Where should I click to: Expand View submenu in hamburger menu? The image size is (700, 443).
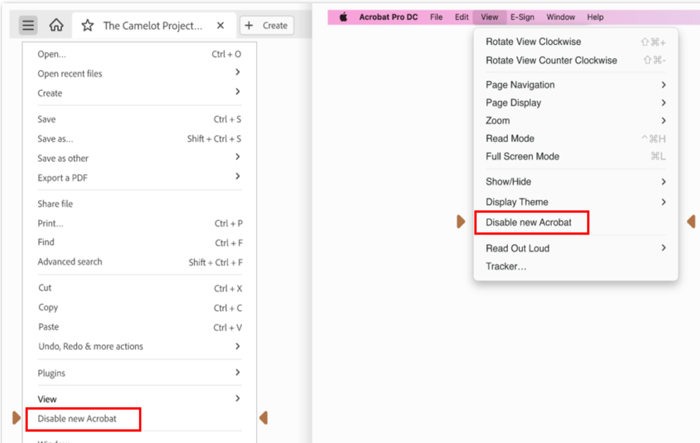(139, 399)
